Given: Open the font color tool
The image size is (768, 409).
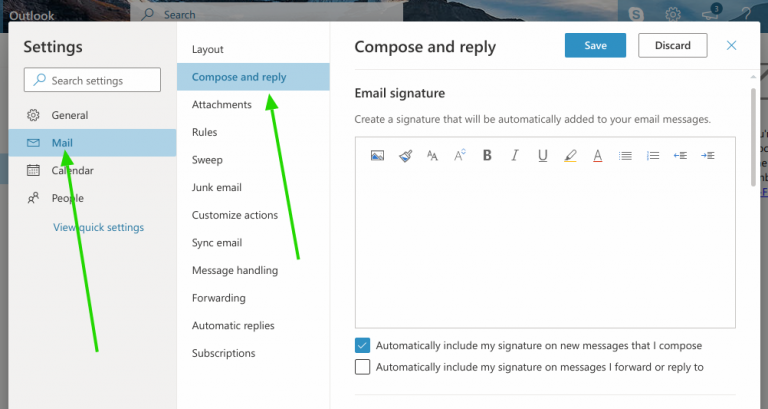Looking at the screenshot, I should [598, 156].
